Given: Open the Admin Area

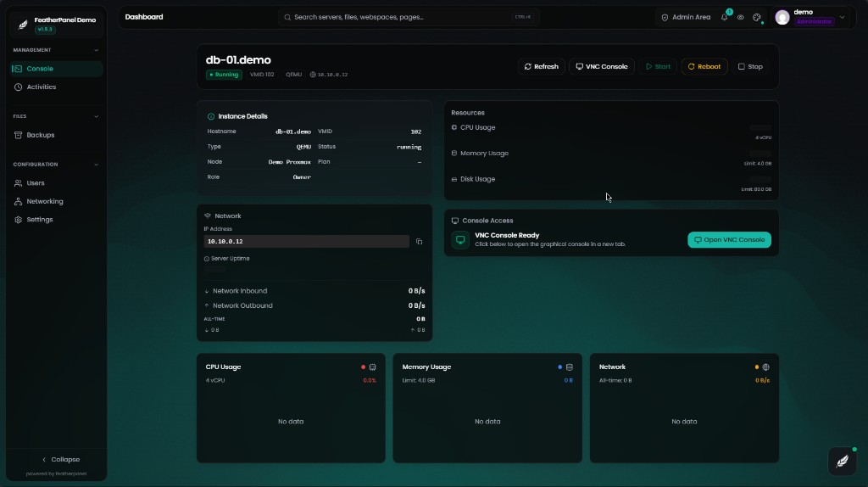Looking at the screenshot, I should click(x=686, y=17).
